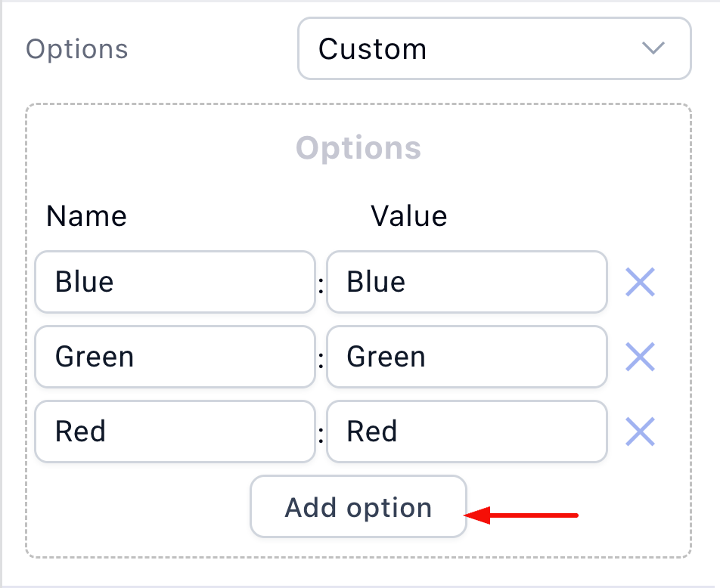Screen dimensions: 720x588
Task: Focus the Blue name input field
Action: point(175,283)
